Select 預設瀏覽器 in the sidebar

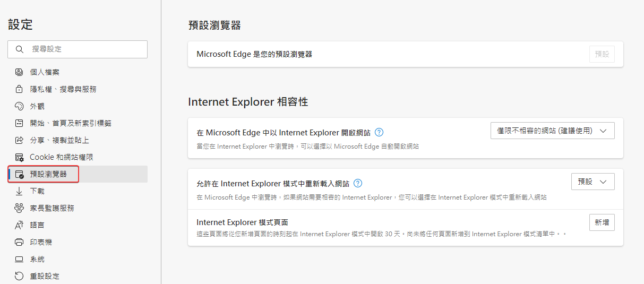coord(78,174)
